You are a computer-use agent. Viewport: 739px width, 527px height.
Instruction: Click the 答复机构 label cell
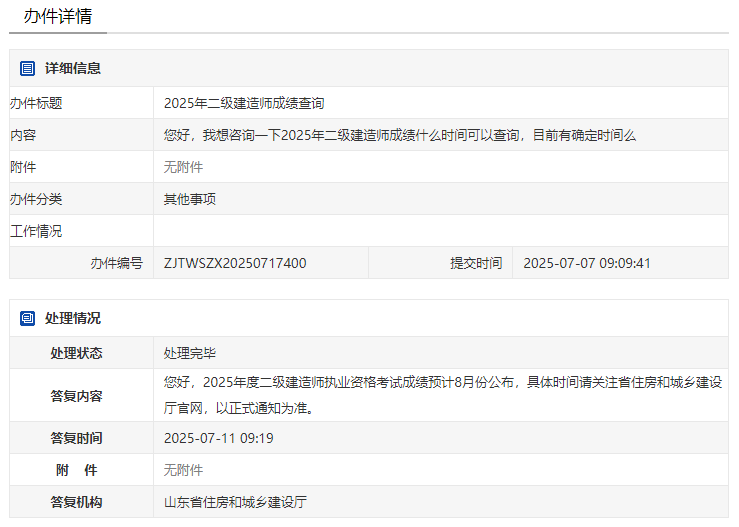(x=77, y=502)
